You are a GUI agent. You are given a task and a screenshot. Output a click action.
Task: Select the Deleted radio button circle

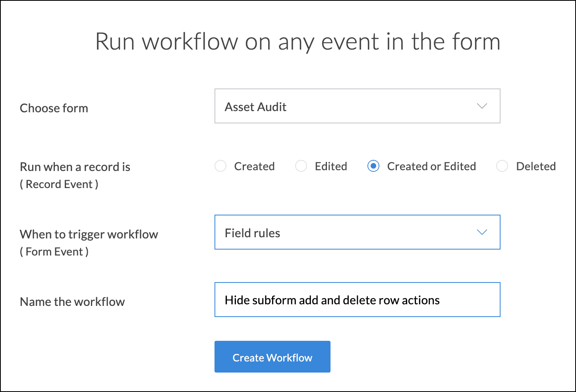[x=502, y=166]
